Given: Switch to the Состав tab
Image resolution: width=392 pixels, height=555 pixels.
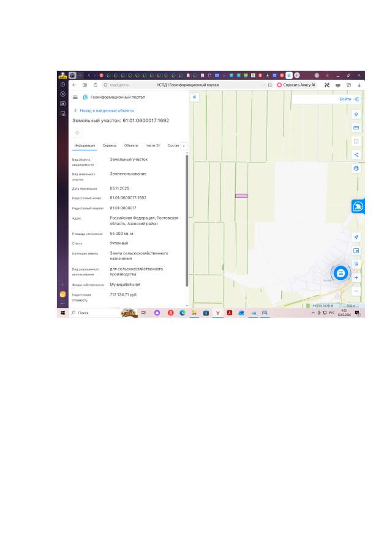Looking at the screenshot, I should tap(173, 145).
